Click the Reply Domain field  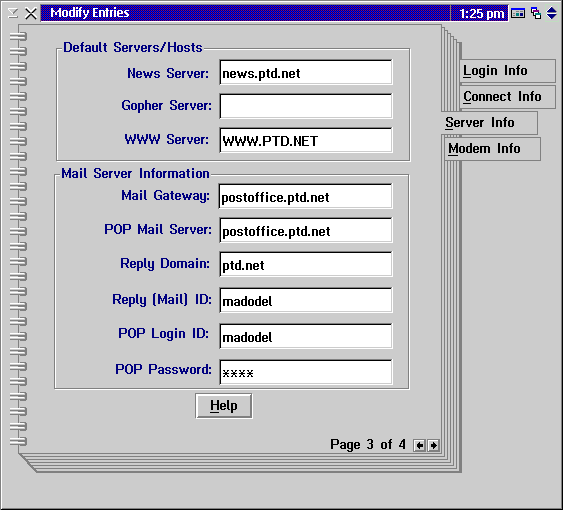(306, 264)
